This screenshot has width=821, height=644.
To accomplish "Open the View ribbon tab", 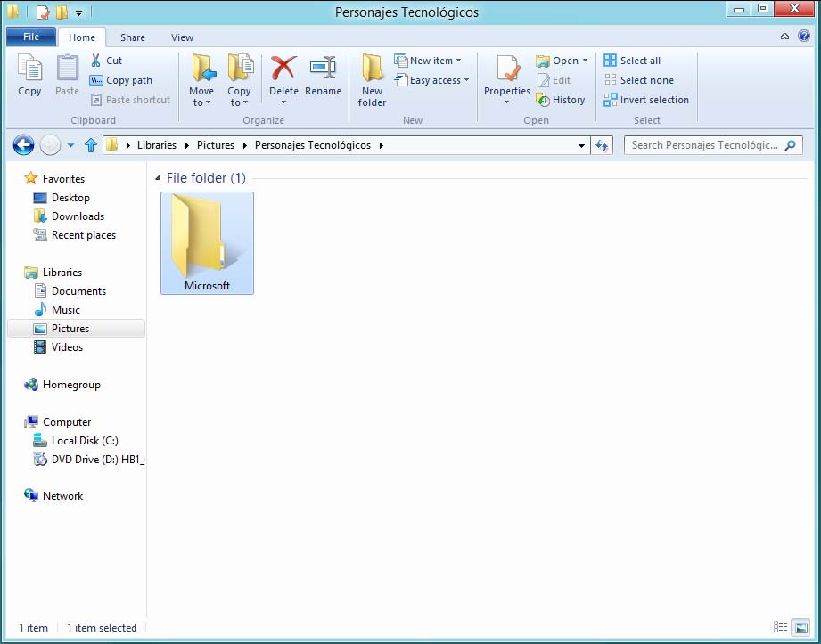I will [x=182, y=37].
